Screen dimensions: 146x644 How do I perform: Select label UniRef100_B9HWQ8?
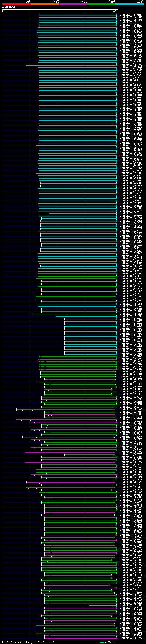click(x=131, y=60)
